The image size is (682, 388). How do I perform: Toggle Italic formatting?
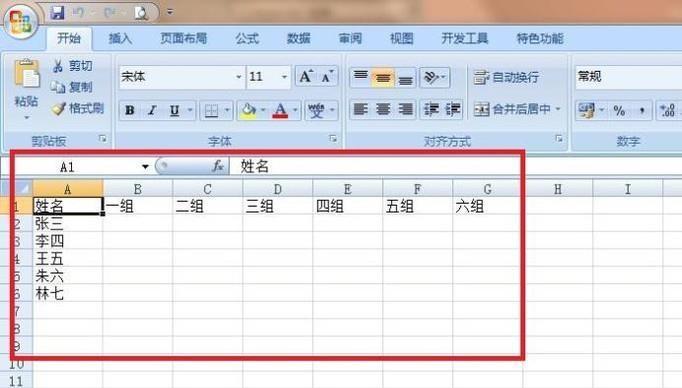click(152, 110)
